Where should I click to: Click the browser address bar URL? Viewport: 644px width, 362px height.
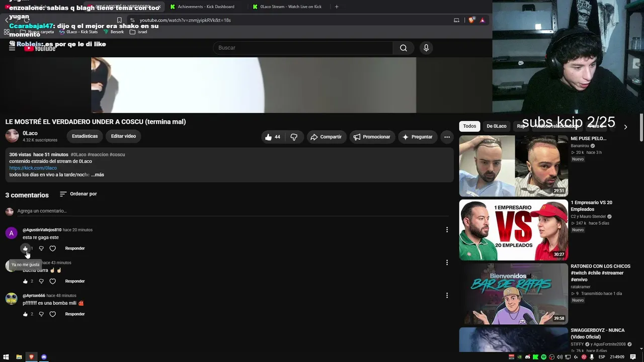pos(185,20)
